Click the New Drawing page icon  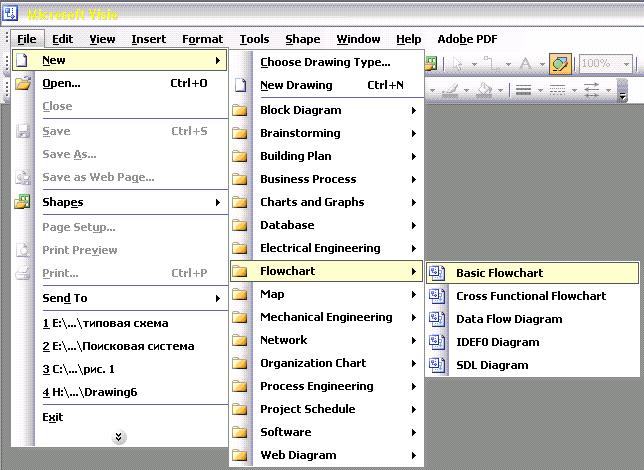240,86
